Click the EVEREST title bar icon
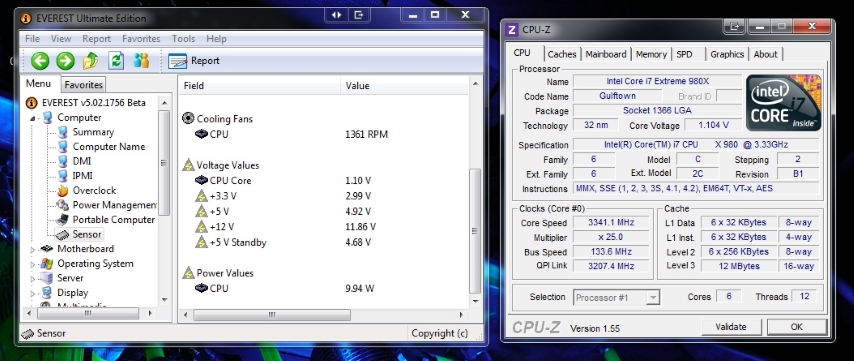The width and height of the screenshot is (854, 361). (26, 18)
